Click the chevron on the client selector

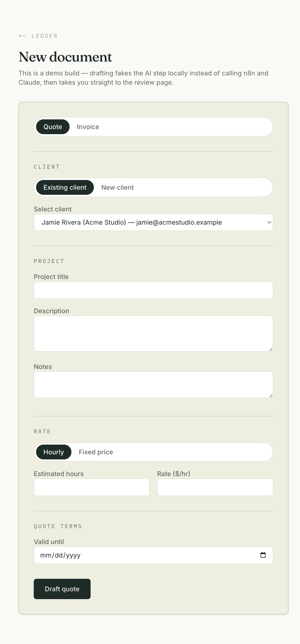click(x=269, y=222)
